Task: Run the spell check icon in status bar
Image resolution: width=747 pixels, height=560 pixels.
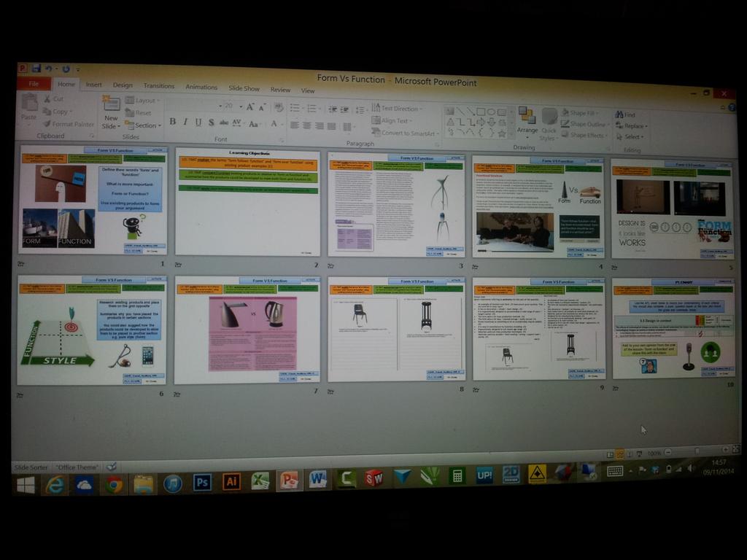Action: 111,467
